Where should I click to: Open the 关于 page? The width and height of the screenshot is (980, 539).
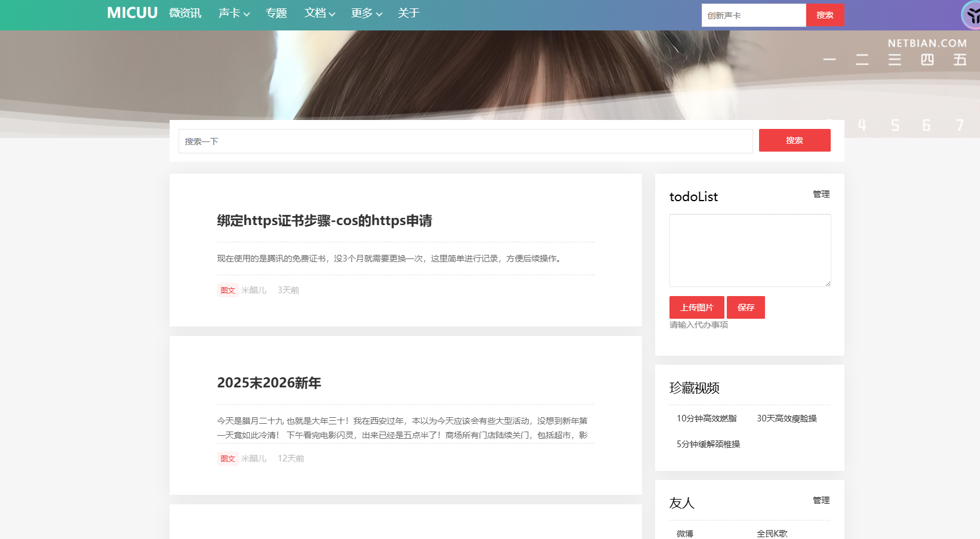[x=408, y=13]
